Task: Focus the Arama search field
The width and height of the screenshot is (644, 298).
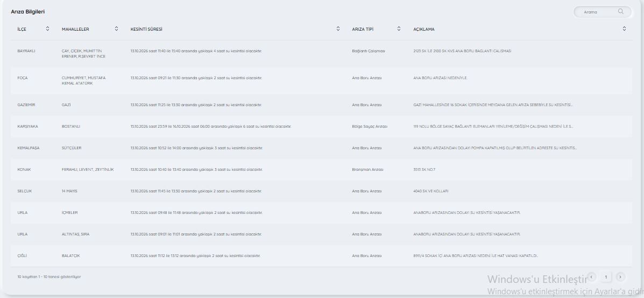Action: [x=603, y=12]
